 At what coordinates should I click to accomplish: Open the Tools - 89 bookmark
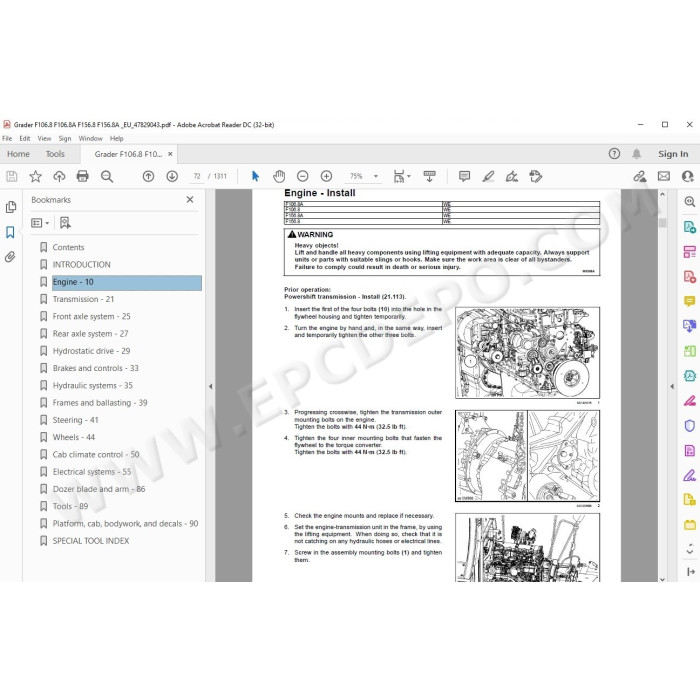tap(70, 506)
